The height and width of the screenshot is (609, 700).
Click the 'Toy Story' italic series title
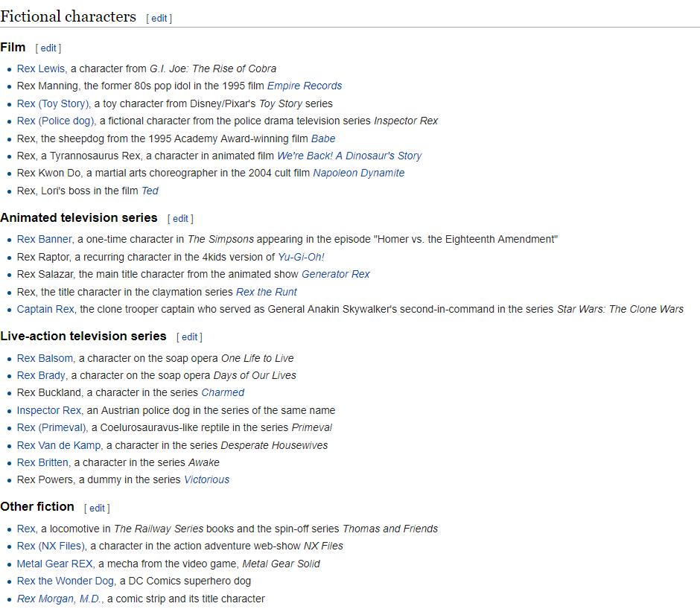(280, 103)
